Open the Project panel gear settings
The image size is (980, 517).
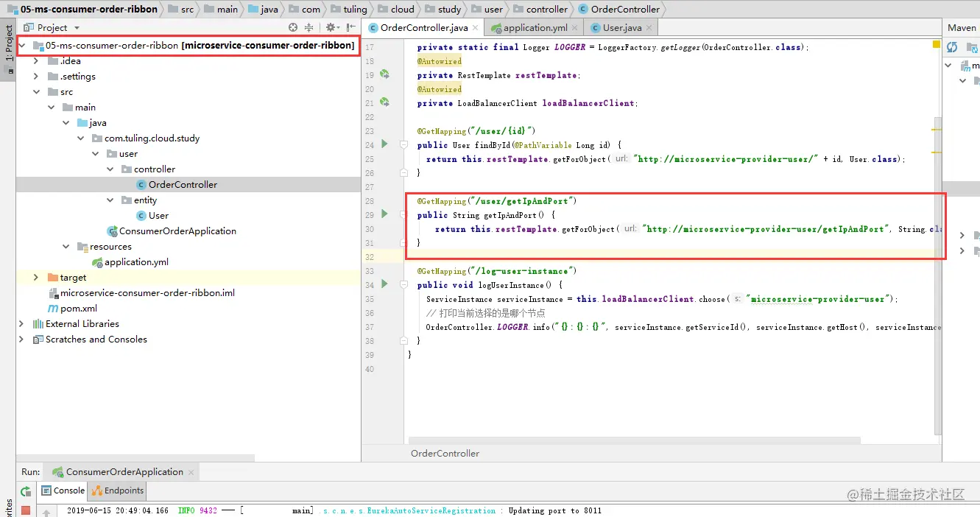tap(331, 27)
